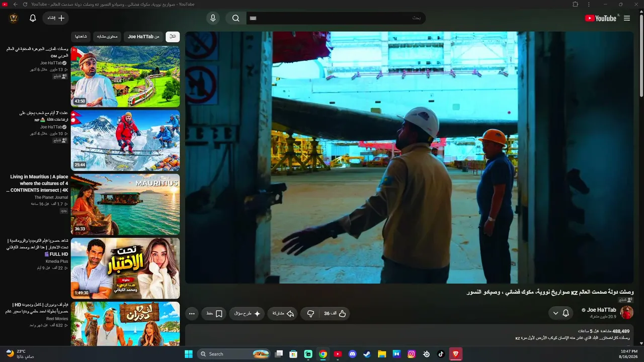Open Task View from the taskbar
The image size is (644, 362).
point(279,354)
